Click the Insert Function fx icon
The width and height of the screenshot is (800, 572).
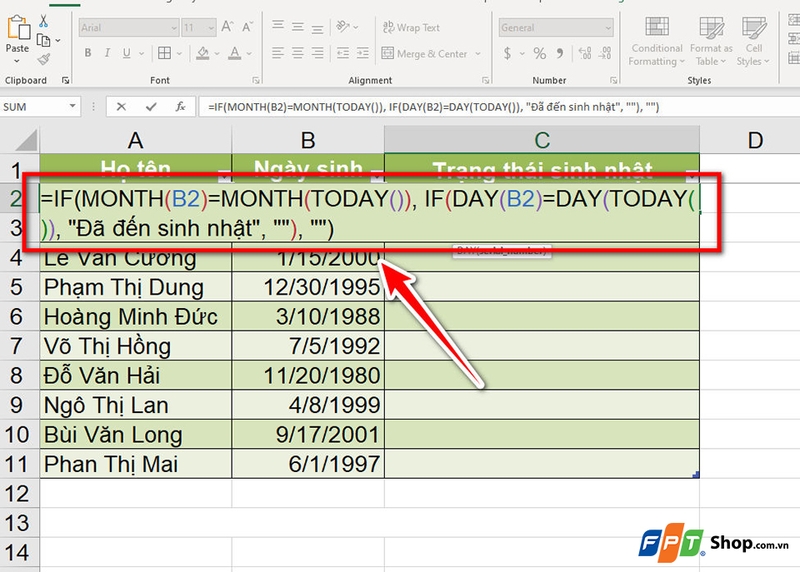(180, 107)
